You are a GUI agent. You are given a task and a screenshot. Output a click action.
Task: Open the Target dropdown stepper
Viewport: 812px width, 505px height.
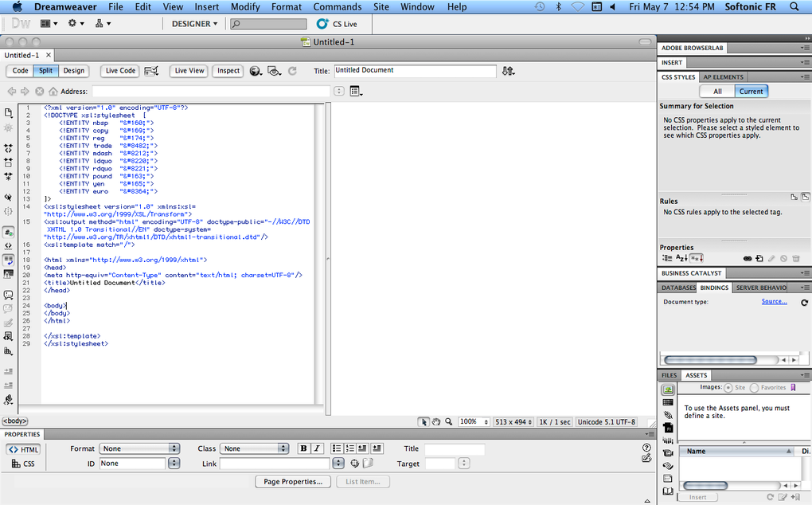tap(464, 463)
